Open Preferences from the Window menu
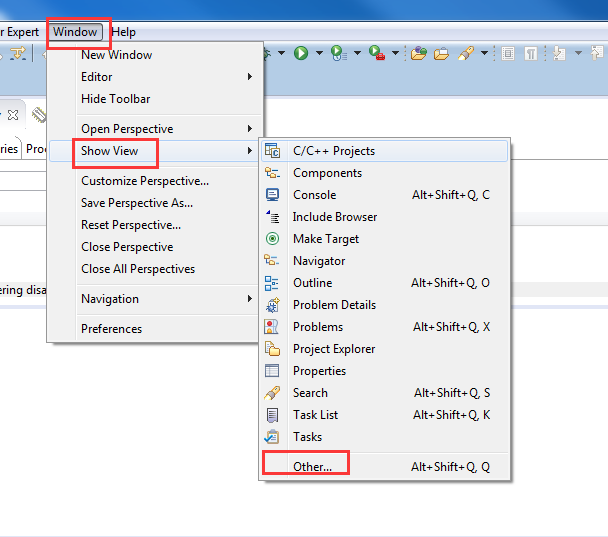The width and height of the screenshot is (608, 537). coord(155,329)
